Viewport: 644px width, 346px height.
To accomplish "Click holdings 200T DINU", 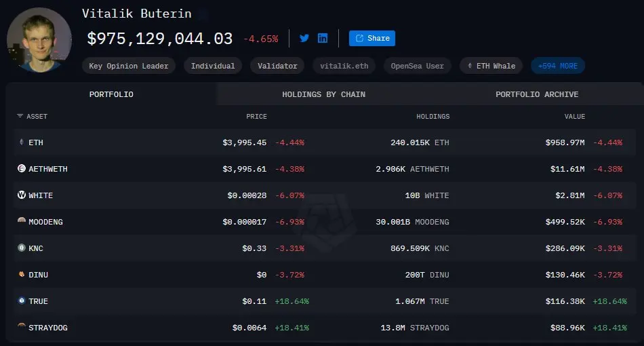I will click(427, 275).
